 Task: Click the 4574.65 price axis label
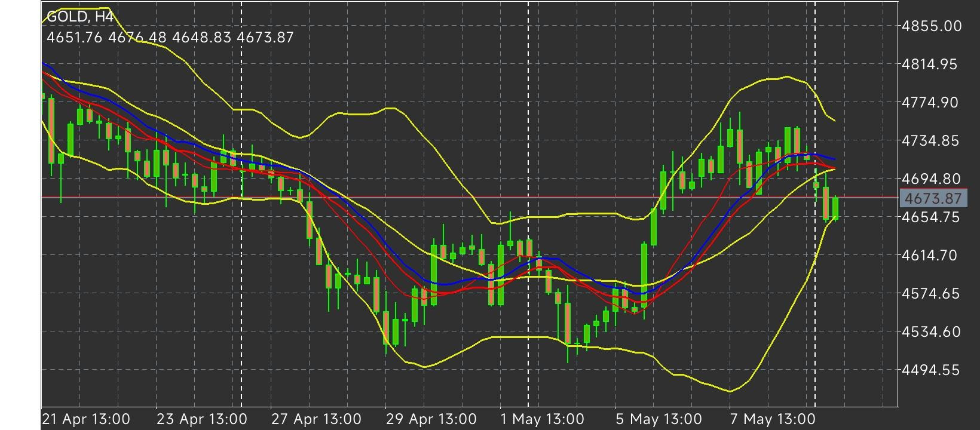tap(932, 294)
